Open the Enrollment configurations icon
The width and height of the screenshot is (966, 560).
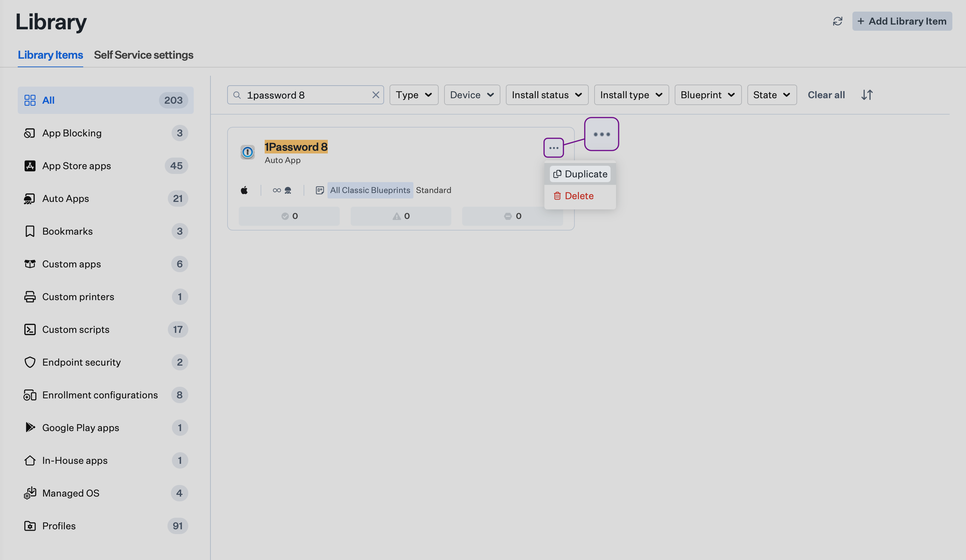[x=30, y=395]
